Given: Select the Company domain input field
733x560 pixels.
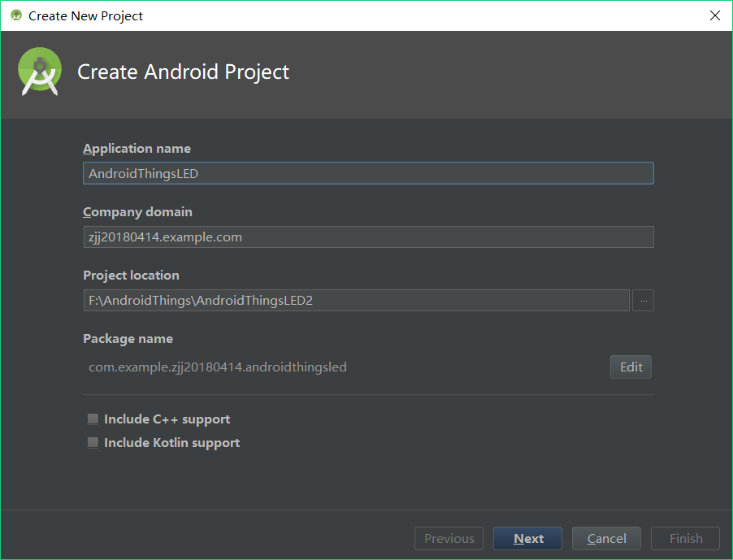Looking at the screenshot, I should [368, 237].
